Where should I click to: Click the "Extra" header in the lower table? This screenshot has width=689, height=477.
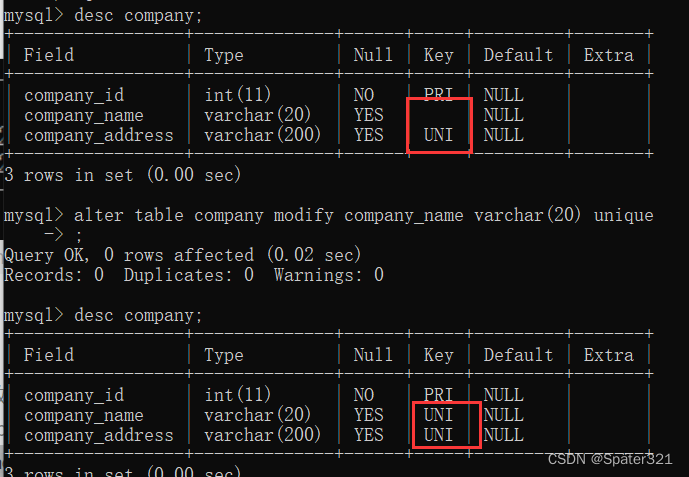[608, 355]
